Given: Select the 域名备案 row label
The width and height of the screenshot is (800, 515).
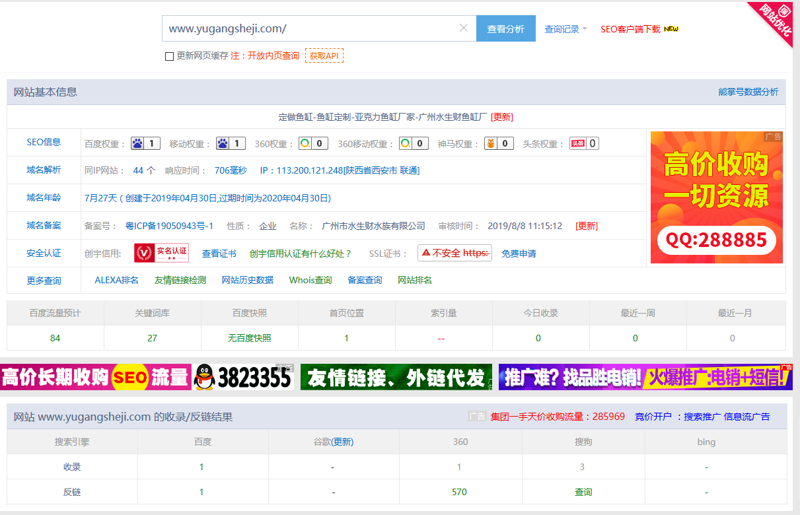Looking at the screenshot, I should (x=44, y=225).
